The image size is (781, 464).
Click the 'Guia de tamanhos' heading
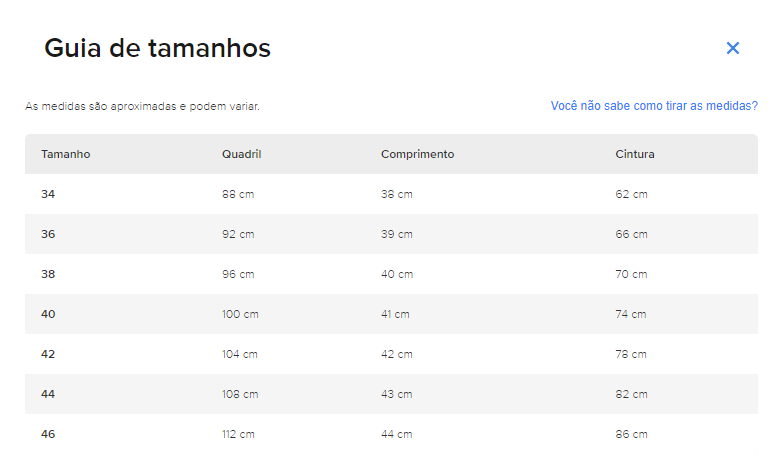tap(157, 48)
